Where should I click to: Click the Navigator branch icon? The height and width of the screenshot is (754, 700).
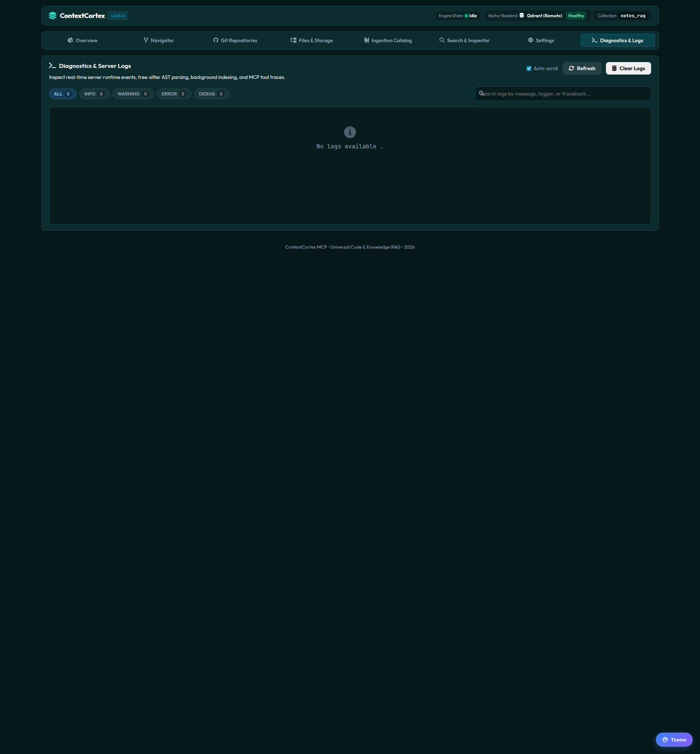click(x=146, y=40)
